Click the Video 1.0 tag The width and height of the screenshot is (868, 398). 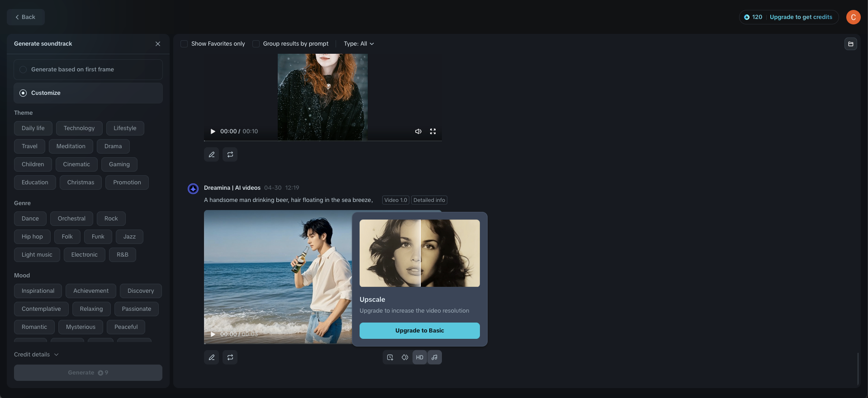[x=396, y=200]
